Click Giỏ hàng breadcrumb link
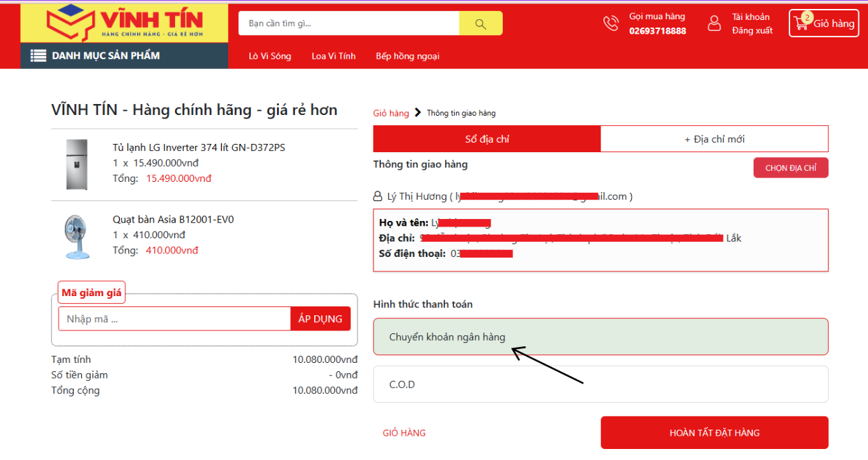This screenshot has height=460, width=868. click(391, 113)
